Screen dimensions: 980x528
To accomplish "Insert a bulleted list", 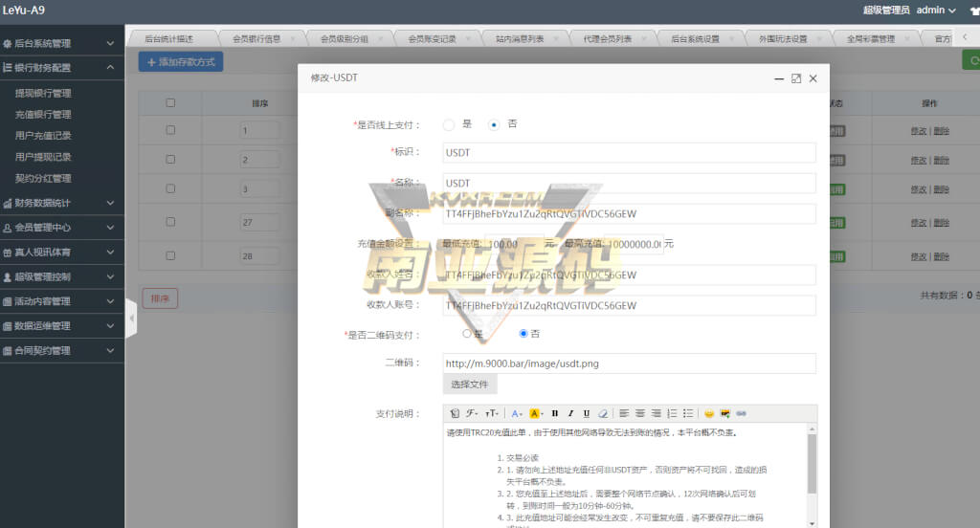I will click(688, 413).
